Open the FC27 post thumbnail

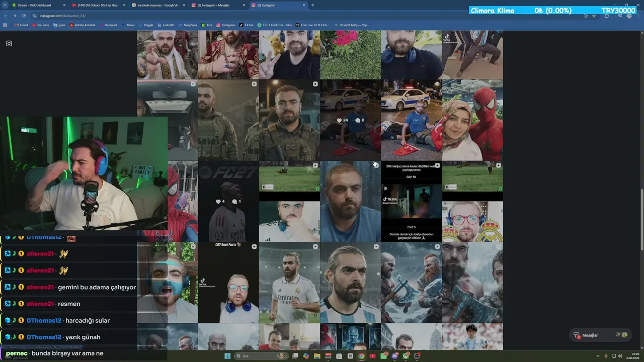228,201
